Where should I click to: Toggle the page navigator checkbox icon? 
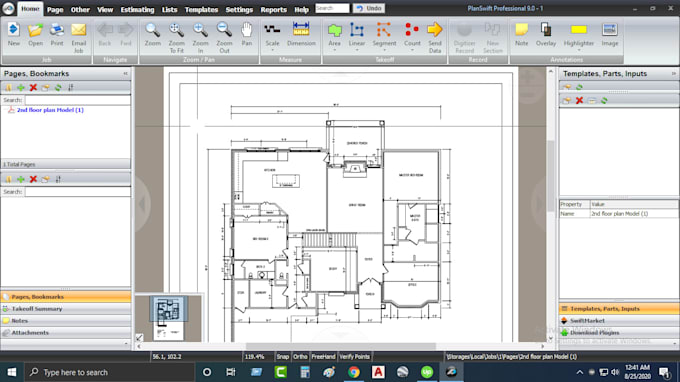coord(139,337)
